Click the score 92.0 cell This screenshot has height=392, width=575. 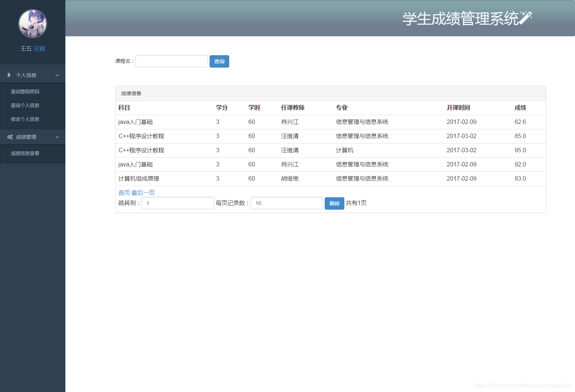[520, 164]
